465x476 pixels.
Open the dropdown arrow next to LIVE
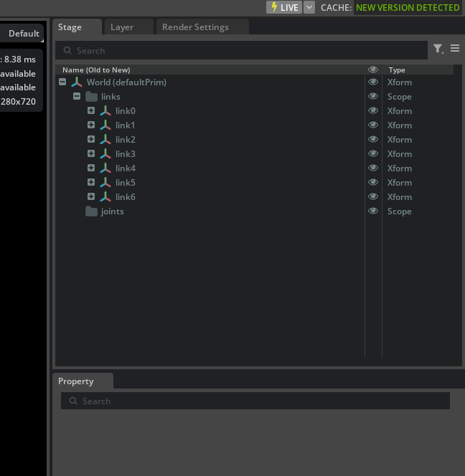pyautogui.click(x=309, y=7)
